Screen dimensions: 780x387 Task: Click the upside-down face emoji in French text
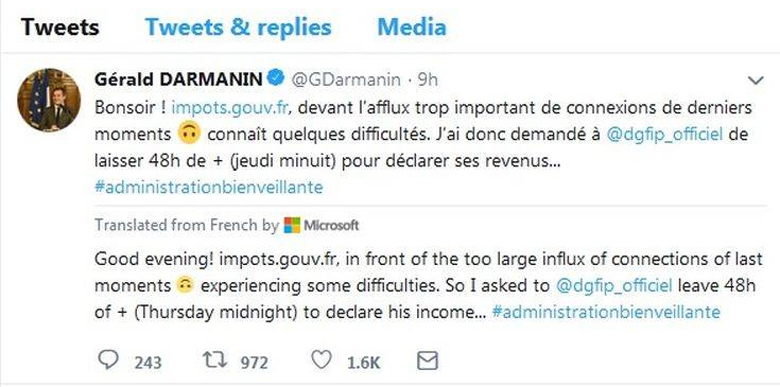click(189, 135)
